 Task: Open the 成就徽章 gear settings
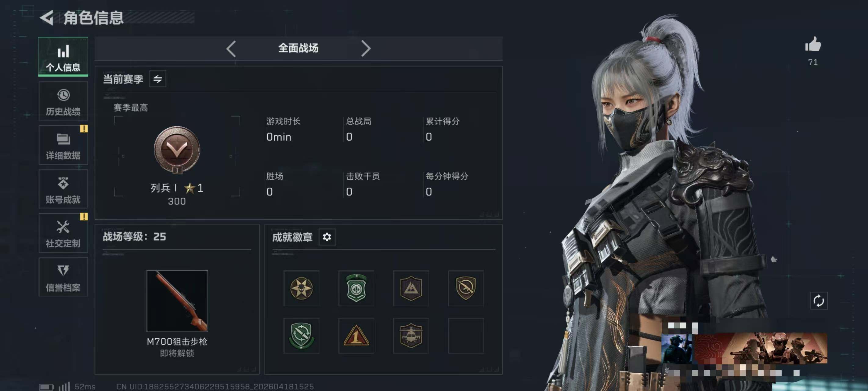point(327,237)
